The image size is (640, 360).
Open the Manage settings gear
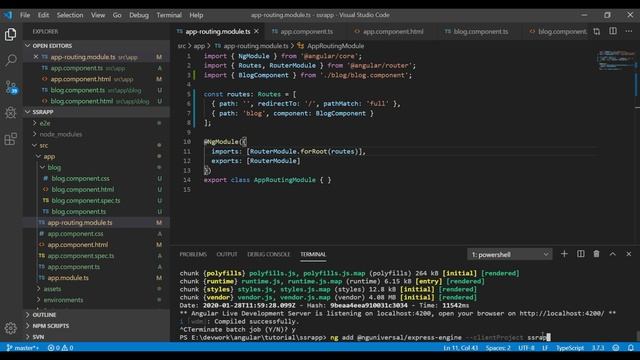tap(11, 328)
